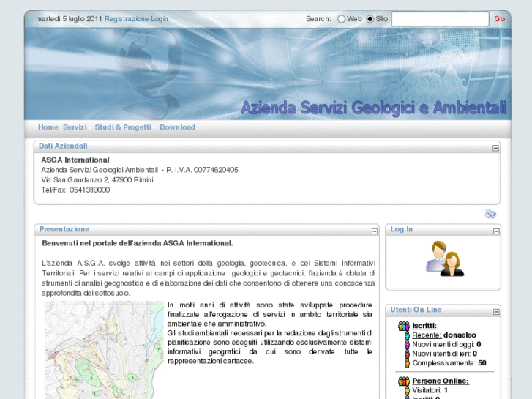Open the Servizi menu
The image size is (532, 399).
click(75, 127)
